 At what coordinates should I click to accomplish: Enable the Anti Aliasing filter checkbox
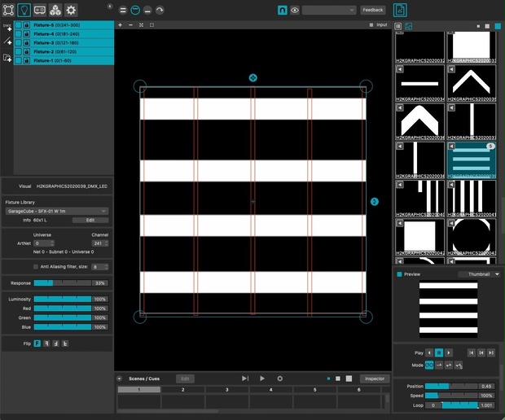36,266
